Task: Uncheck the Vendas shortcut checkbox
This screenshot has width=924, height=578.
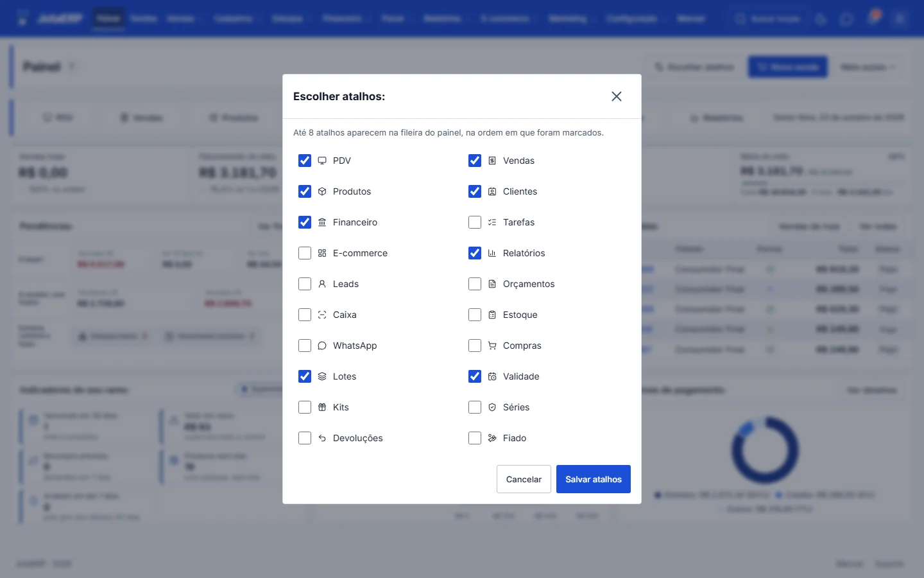Action: [x=475, y=161]
